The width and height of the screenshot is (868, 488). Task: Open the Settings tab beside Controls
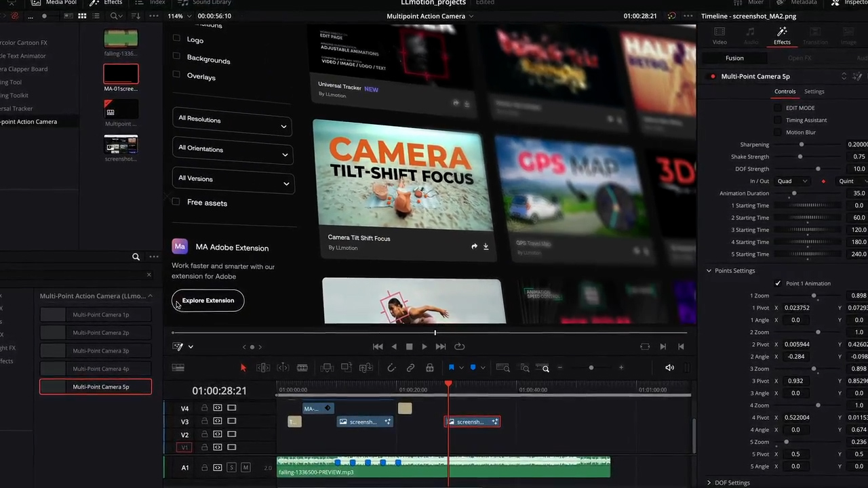(x=814, y=91)
